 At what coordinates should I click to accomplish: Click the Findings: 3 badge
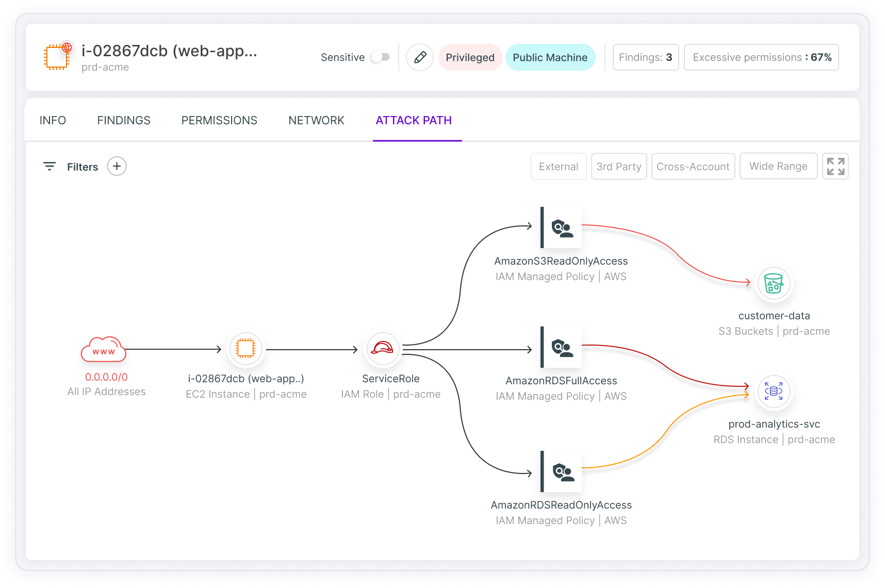coord(645,57)
